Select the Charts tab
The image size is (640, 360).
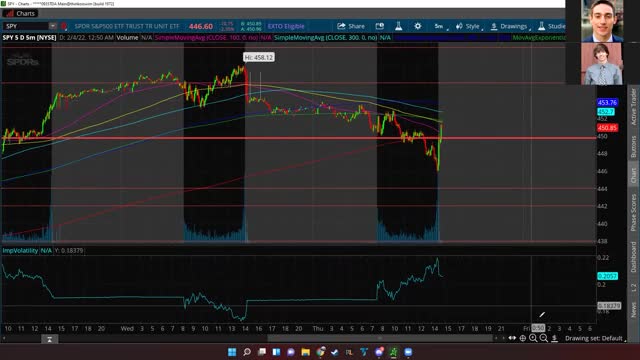click(x=20, y=13)
